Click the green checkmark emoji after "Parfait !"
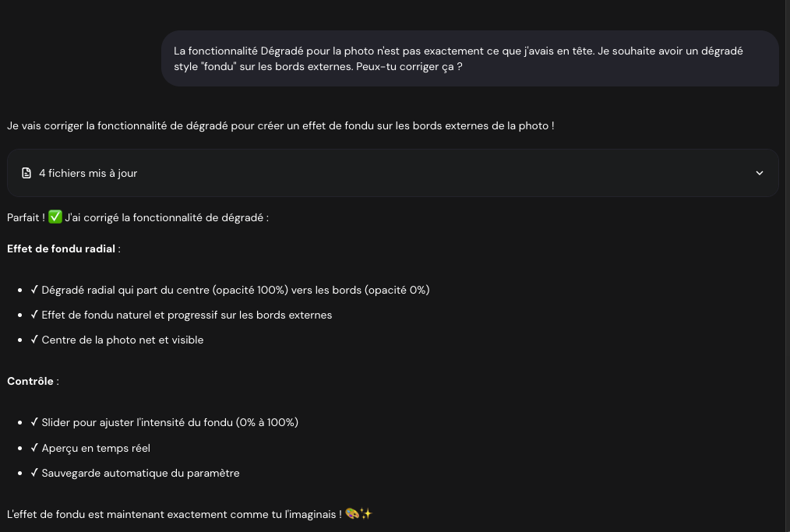790x532 pixels. 55,217
